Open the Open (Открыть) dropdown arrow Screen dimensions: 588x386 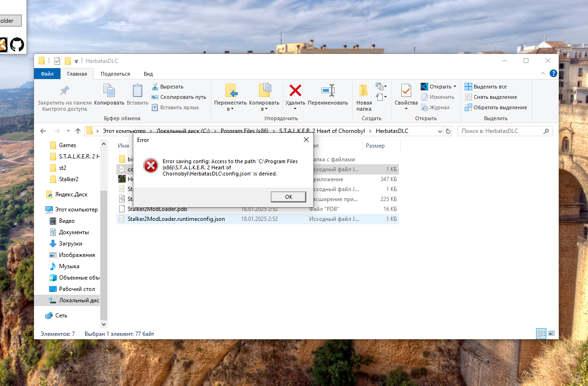point(455,87)
